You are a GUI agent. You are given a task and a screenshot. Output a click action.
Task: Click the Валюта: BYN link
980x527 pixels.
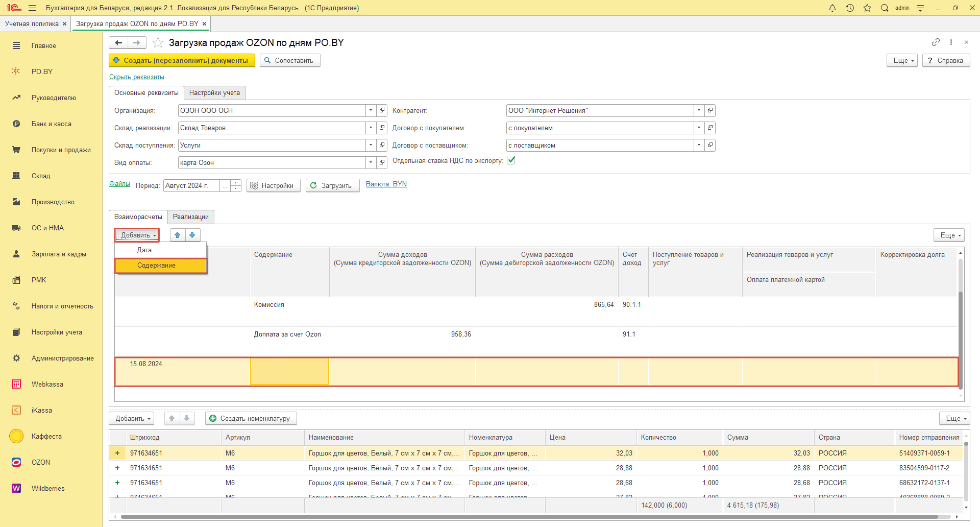pyautogui.click(x=386, y=184)
